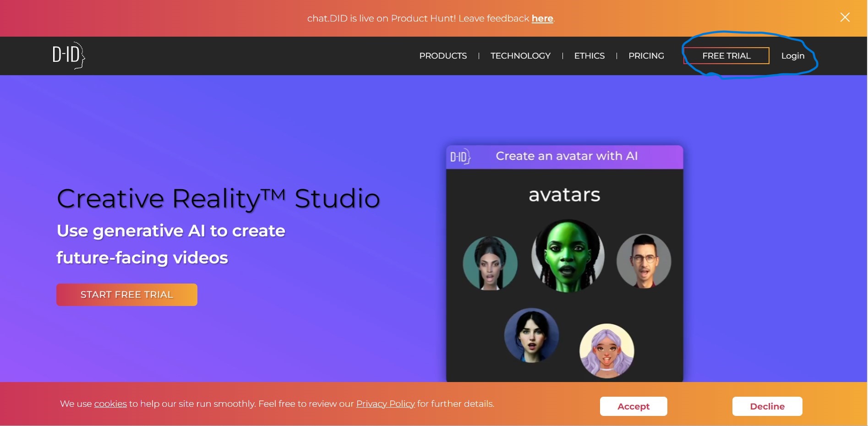This screenshot has height=426, width=868.
Task: Click the circled Login link
Action: tap(792, 55)
